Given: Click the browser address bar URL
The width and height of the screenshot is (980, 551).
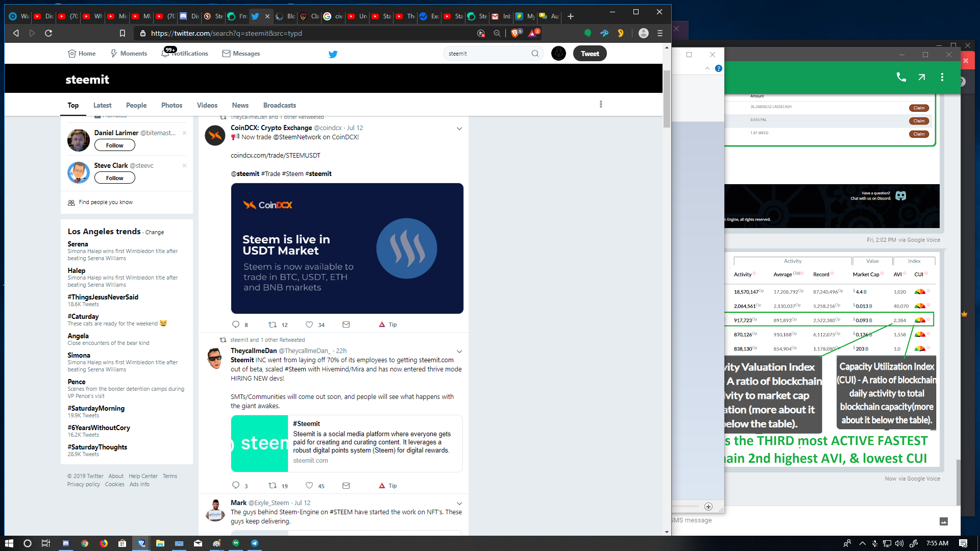Looking at the screenshot, I should (227, 33).
